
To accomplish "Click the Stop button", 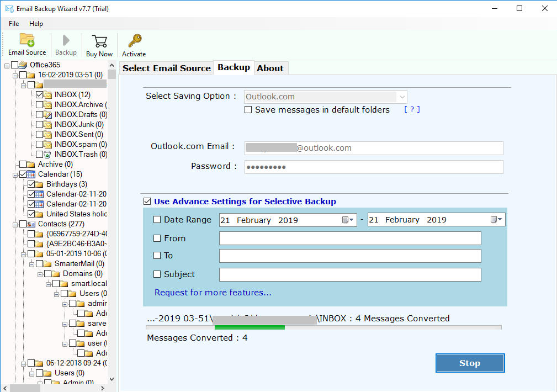I will click(x=470, y=363).
